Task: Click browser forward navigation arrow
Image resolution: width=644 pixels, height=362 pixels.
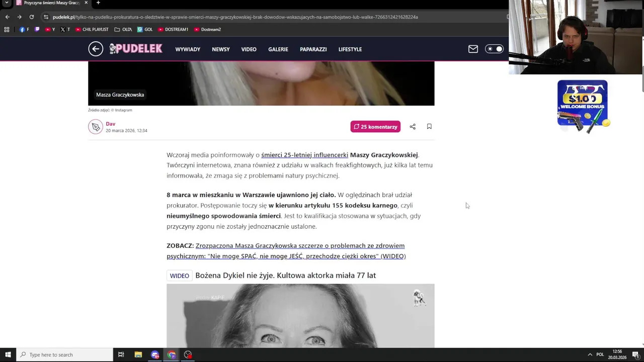Action: coord(19,17)
